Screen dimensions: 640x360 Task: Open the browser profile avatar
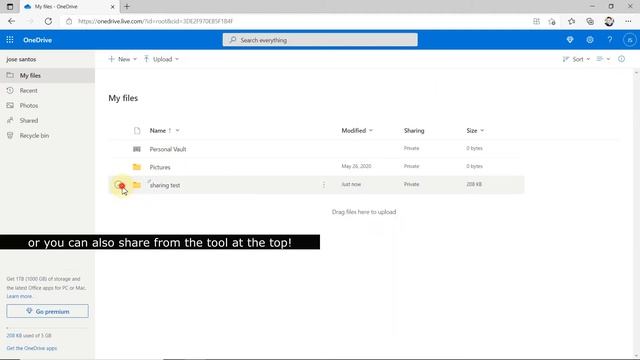609,21
